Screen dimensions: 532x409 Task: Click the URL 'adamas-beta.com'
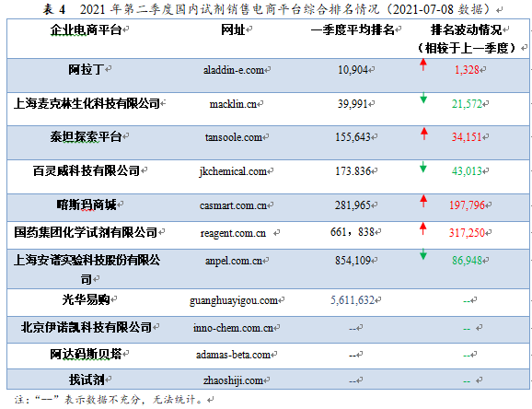click(233, 355)
